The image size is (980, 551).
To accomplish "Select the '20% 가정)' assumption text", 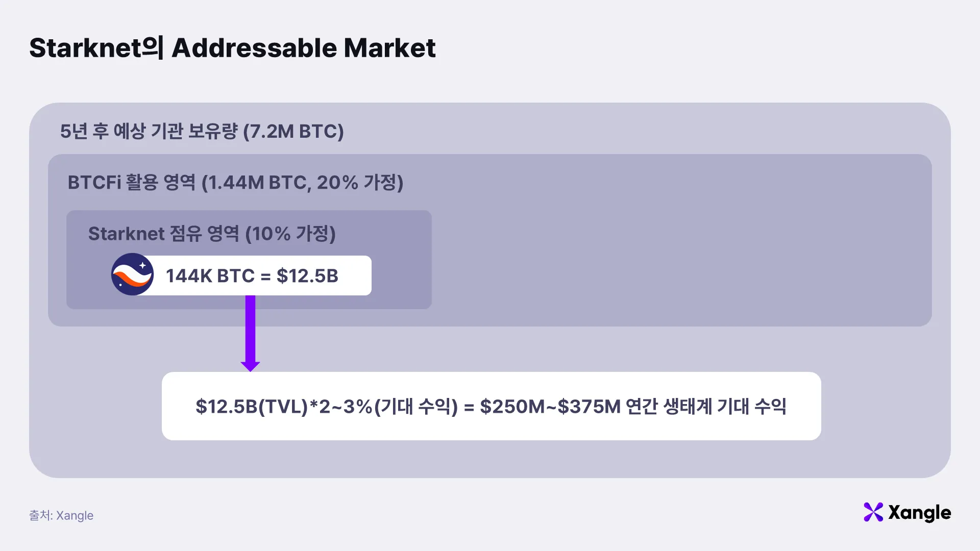I will (x=360, y=182).
